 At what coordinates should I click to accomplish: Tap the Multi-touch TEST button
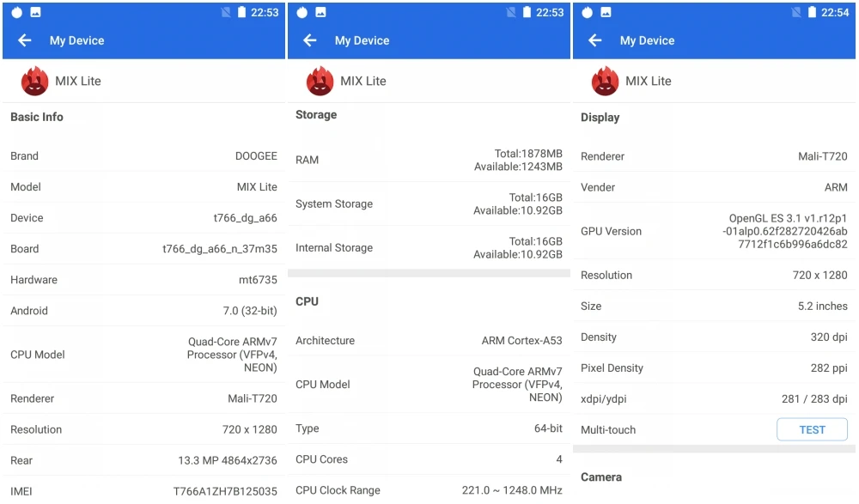pyautogui.click(x=812, y=429)
